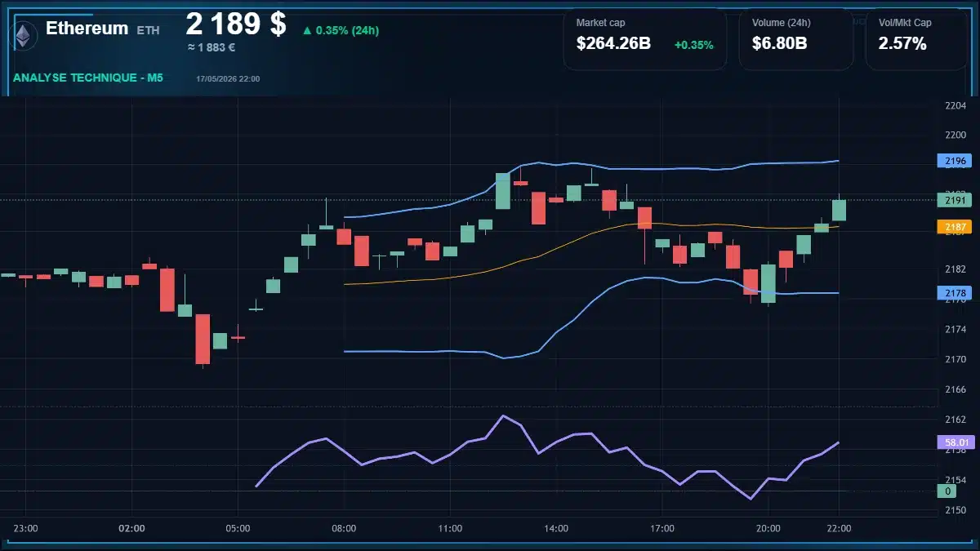Click the "2162" price axis label
Screen dimensions: 980x551
pos(955,420)
